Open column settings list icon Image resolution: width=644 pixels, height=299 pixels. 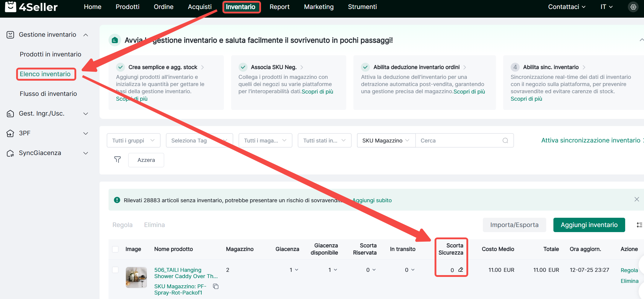click(x=639, y=225)
